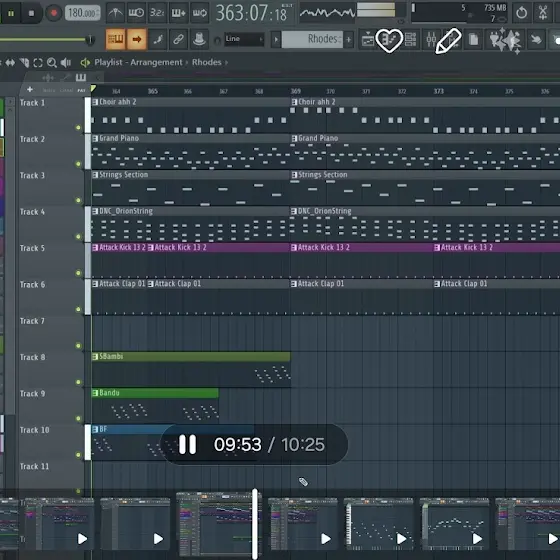This screenshot has width=560, height=560.
Task: Grab white scrubber handle in thumbnail strip
Action: (255, 524)
